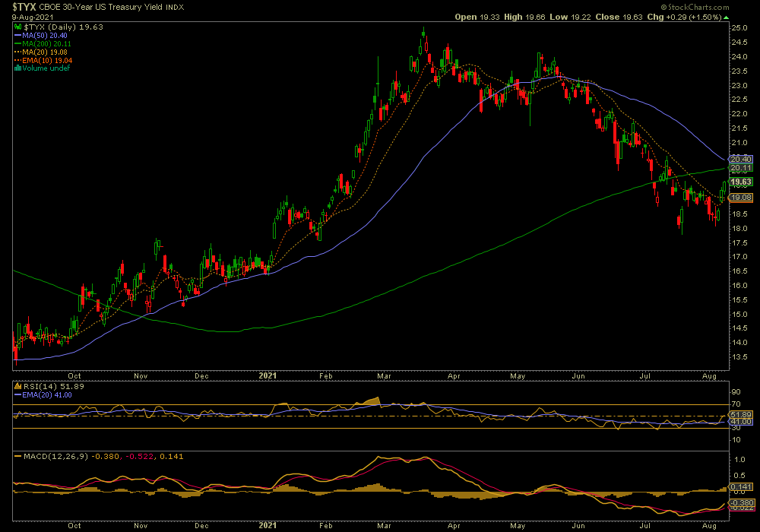Click 'Oct' on the price chart's date axis

pyautogui.click(x=74, y=376)
